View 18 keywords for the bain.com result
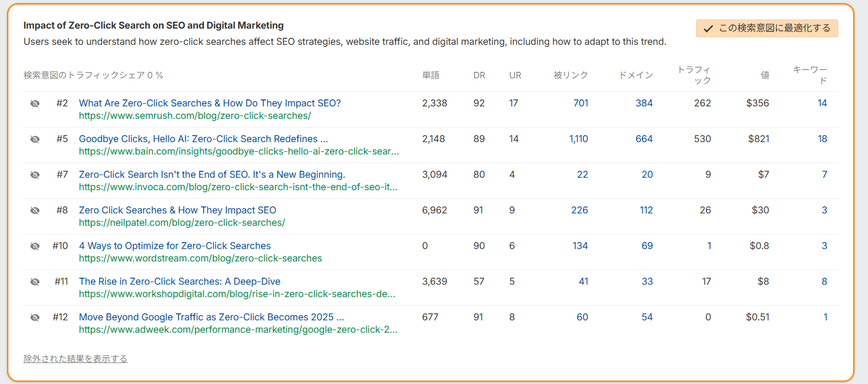The width and height of the screenshot is (868, 384). click(822, 139)
